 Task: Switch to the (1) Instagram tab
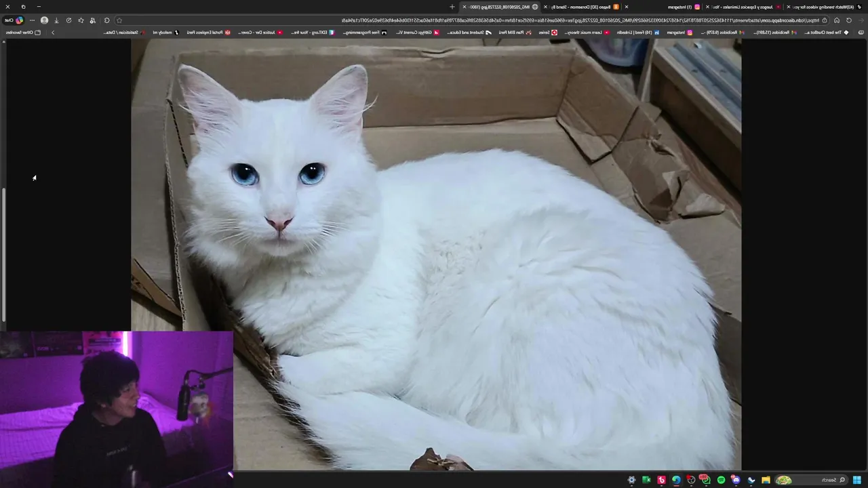pyautogui.click(x=661, y=7)
